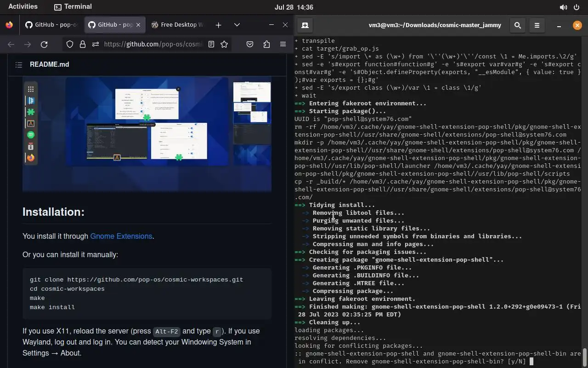Click 'Generating .PKGINFO file...' line

[x=357, y=268]
